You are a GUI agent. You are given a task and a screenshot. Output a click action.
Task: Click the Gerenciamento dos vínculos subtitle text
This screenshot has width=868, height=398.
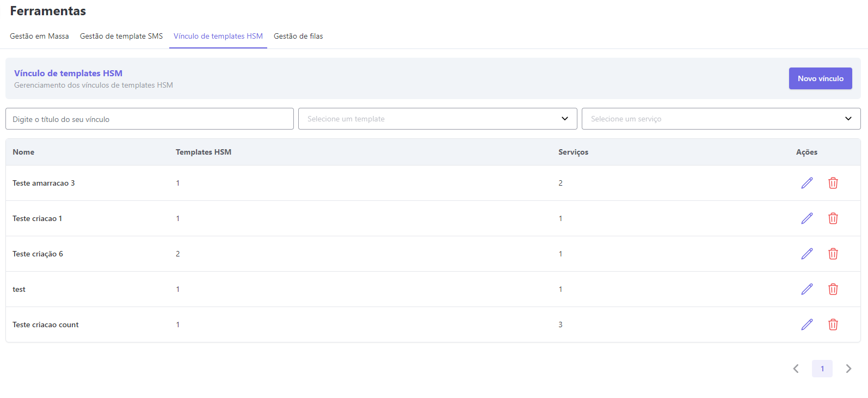click(94, 85)
